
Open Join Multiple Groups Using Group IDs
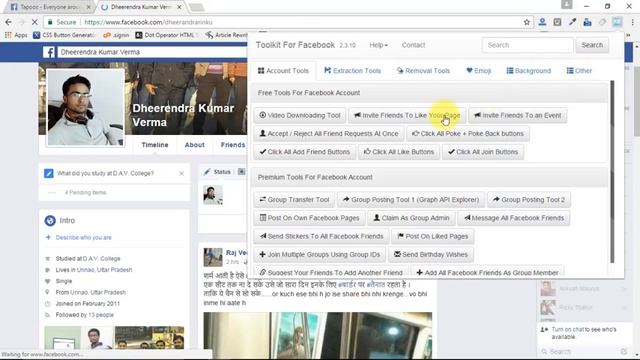320,255
